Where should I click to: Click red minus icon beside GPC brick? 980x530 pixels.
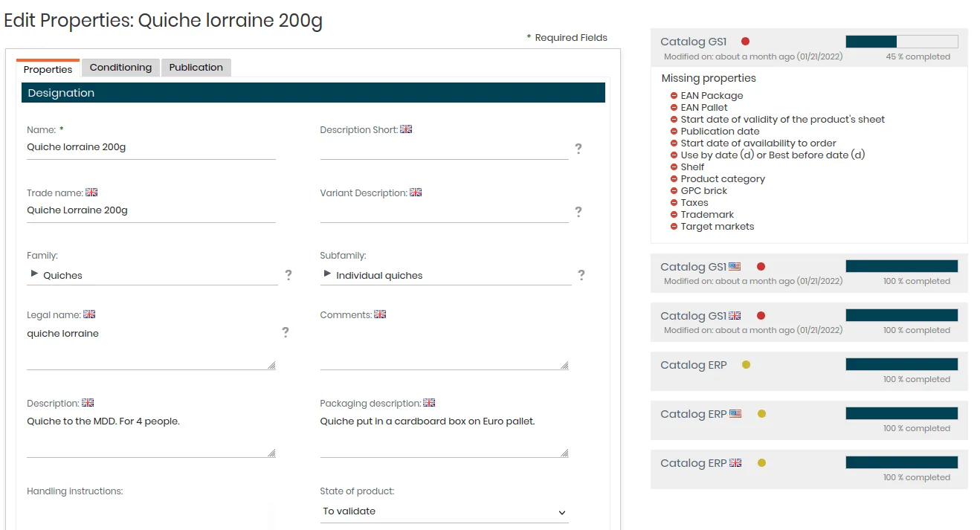click(674, 191)
